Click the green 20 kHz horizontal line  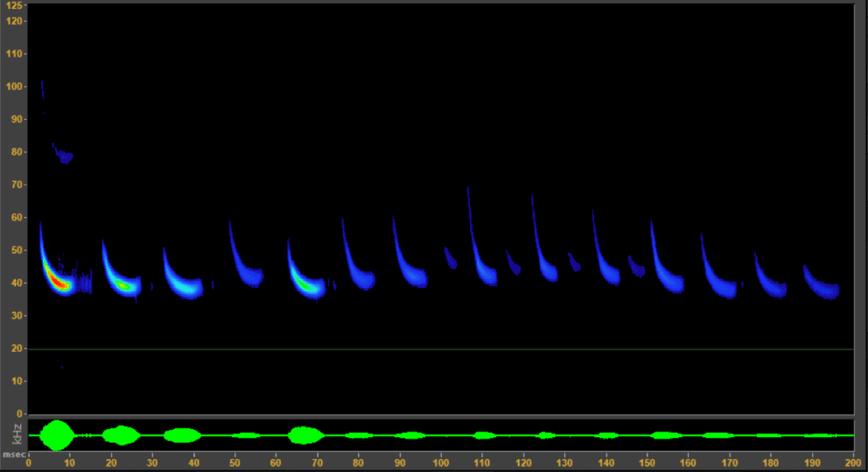tap(437, 349)
